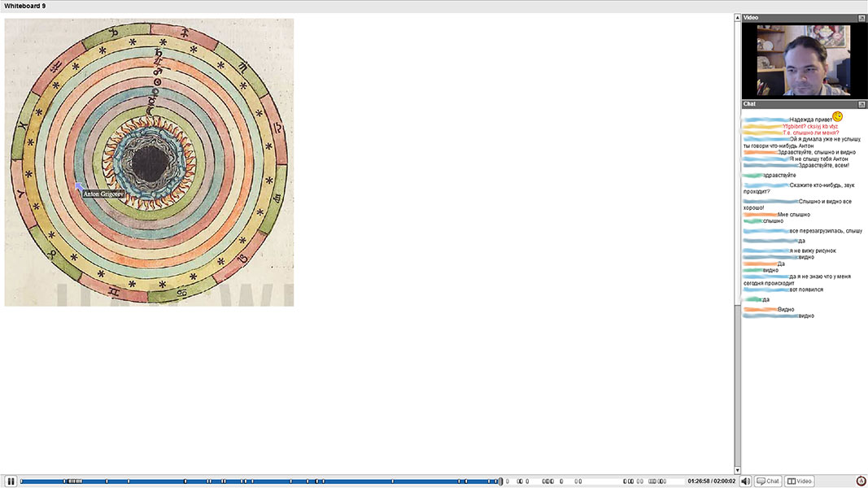Expand the Video panel via its header icon
Image resolution: width=868 pixels, height=488 pixels.
point(861,18)
